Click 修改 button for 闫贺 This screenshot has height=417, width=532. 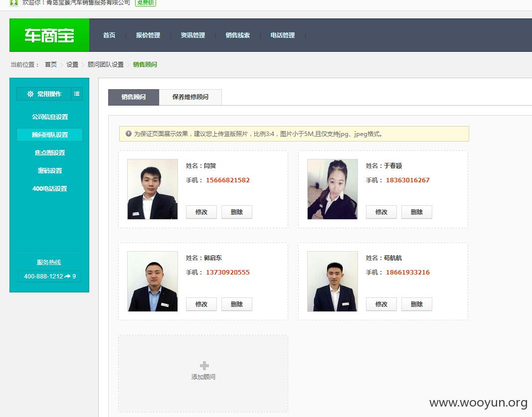point(201,212)
